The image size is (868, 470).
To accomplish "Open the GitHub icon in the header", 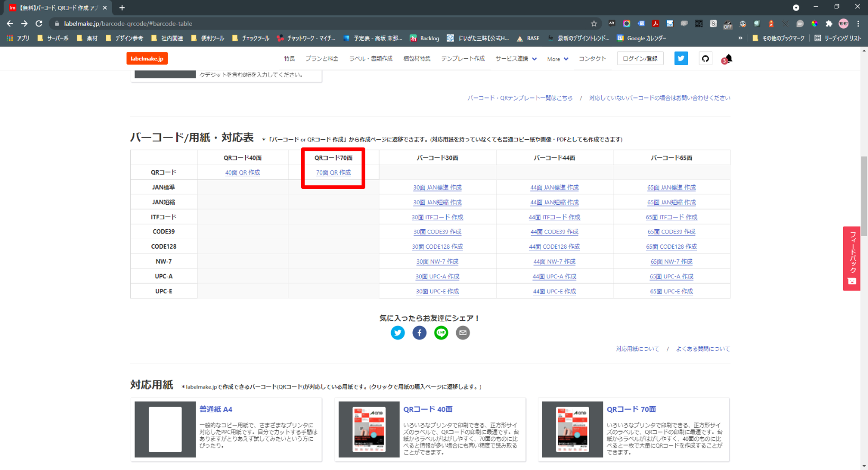I will [705, 59].
